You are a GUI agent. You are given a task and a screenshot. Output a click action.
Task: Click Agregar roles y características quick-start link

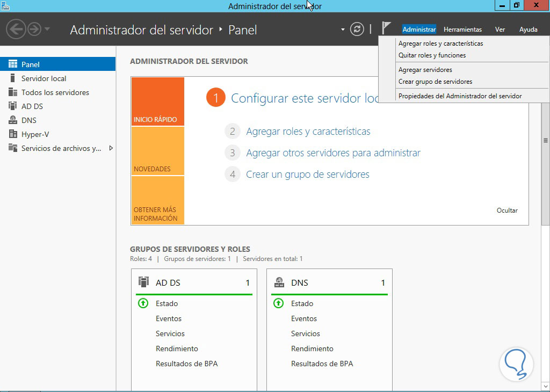pos(308,132)
